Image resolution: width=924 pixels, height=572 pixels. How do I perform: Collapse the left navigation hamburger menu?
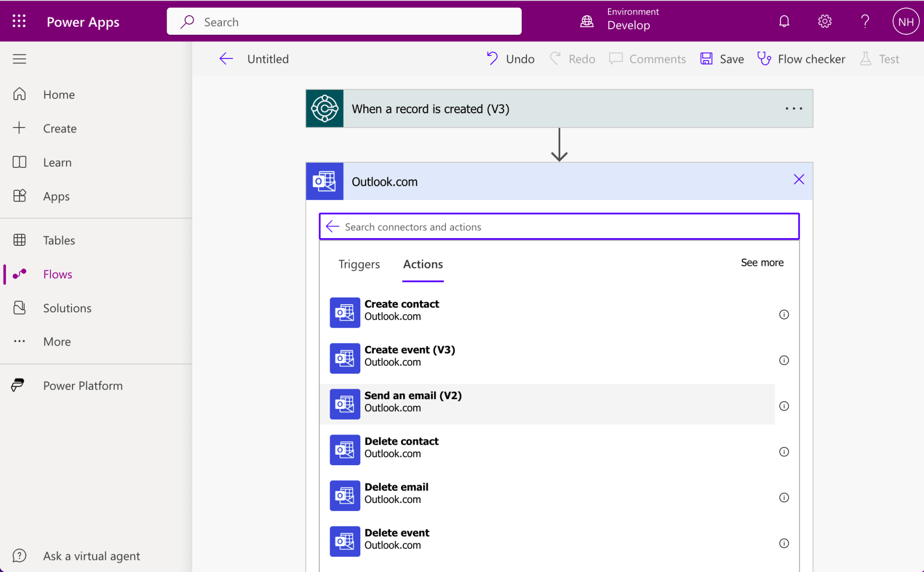tap(20, 59)
